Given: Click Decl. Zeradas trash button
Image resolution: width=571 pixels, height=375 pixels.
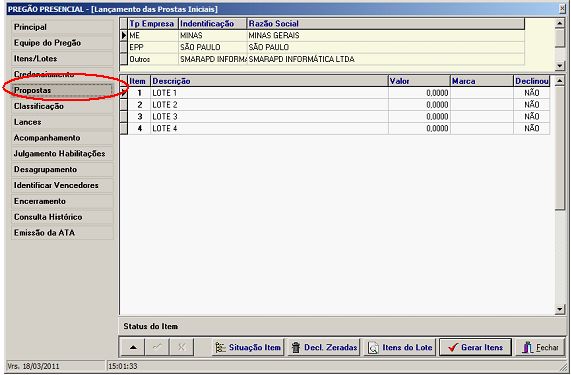Looking at the screenshot, I should click(324, 348).
